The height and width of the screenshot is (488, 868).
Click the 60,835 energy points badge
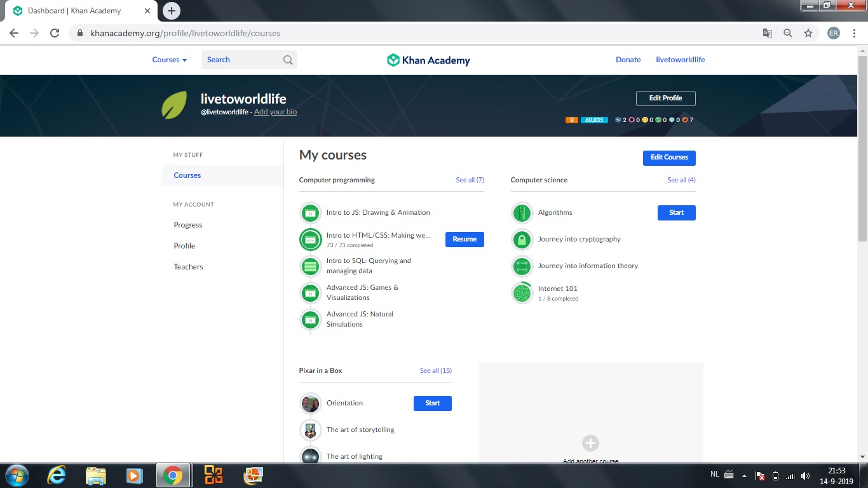[594, 120]
